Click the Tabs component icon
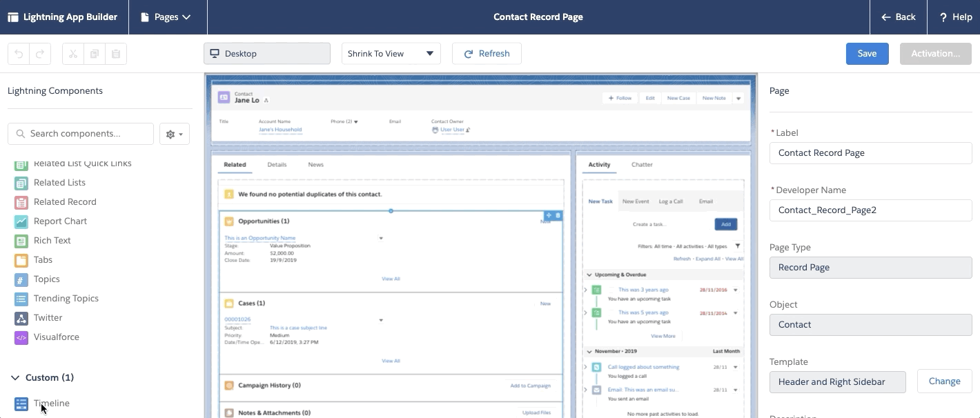Screen dimensions: 980x418 pos(21,260)
